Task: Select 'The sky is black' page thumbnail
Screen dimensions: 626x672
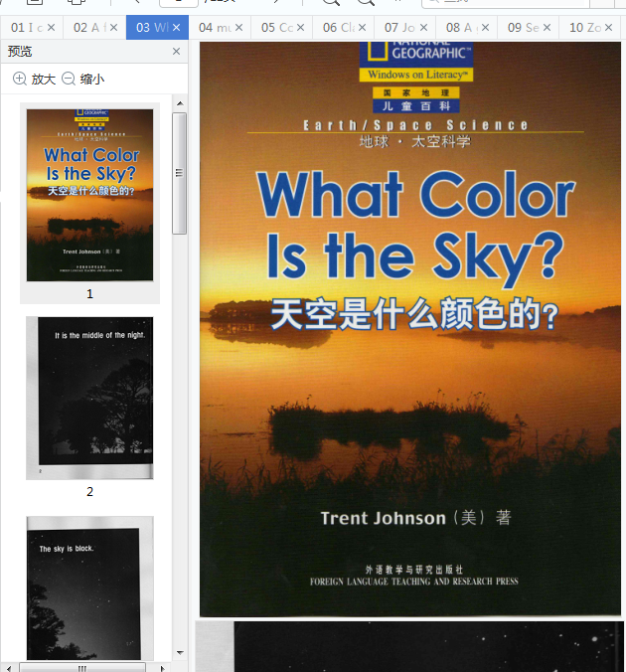Action: (89, 588)
